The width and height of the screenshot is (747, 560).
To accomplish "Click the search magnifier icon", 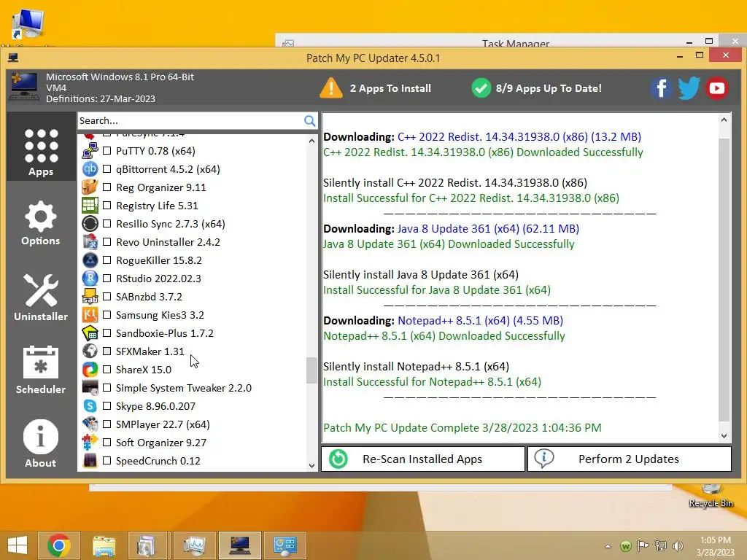I will click(x=309, y=121).
